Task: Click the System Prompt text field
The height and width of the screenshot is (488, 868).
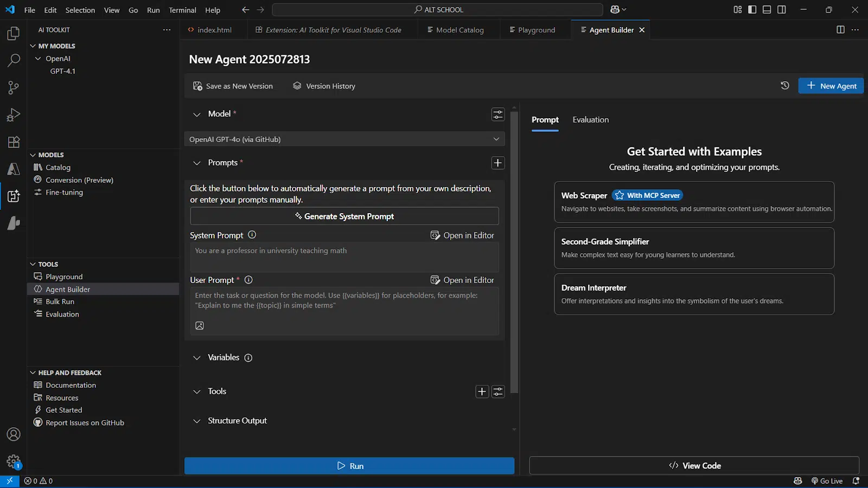Action: click(344, 257)
